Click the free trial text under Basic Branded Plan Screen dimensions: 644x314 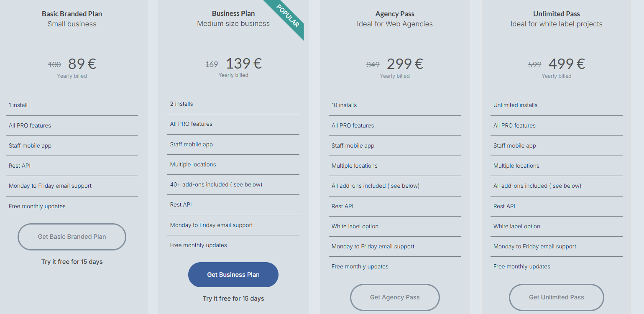pyautogui.click(x=72, y=262)
